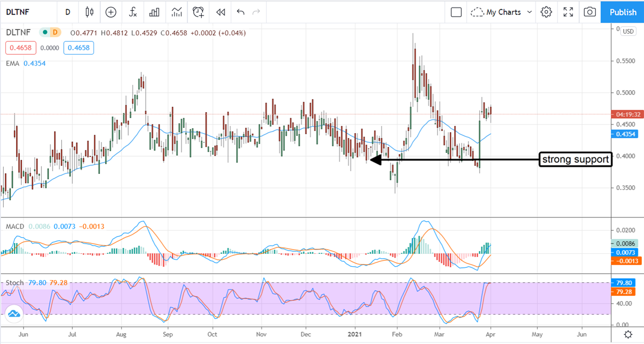644x344 pixels.
Task: Click the blue Publish button
Action: pos(623,12)
